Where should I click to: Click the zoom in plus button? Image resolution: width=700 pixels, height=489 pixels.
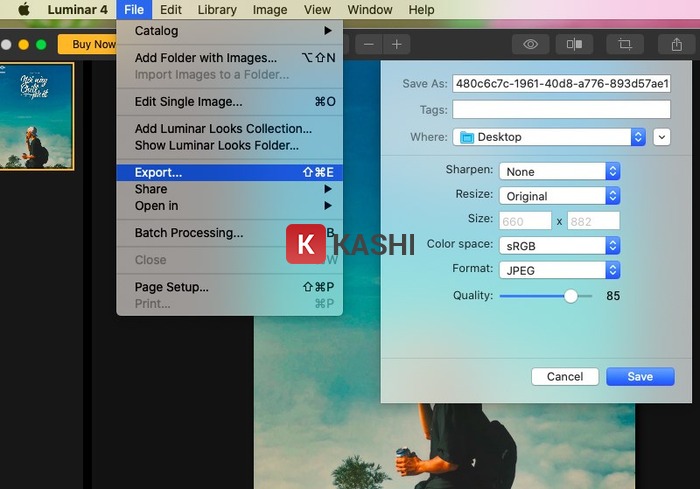pos(397,44)
